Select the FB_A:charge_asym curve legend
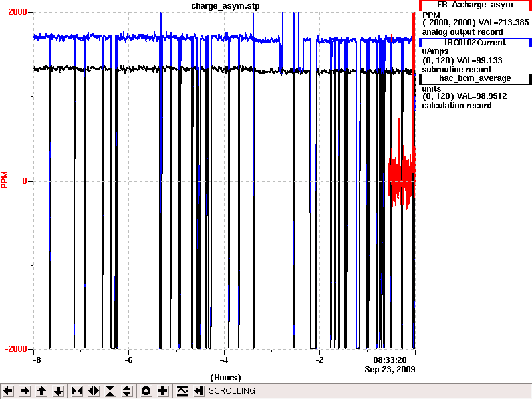This screenshot has height=399, width=532. 475,5
